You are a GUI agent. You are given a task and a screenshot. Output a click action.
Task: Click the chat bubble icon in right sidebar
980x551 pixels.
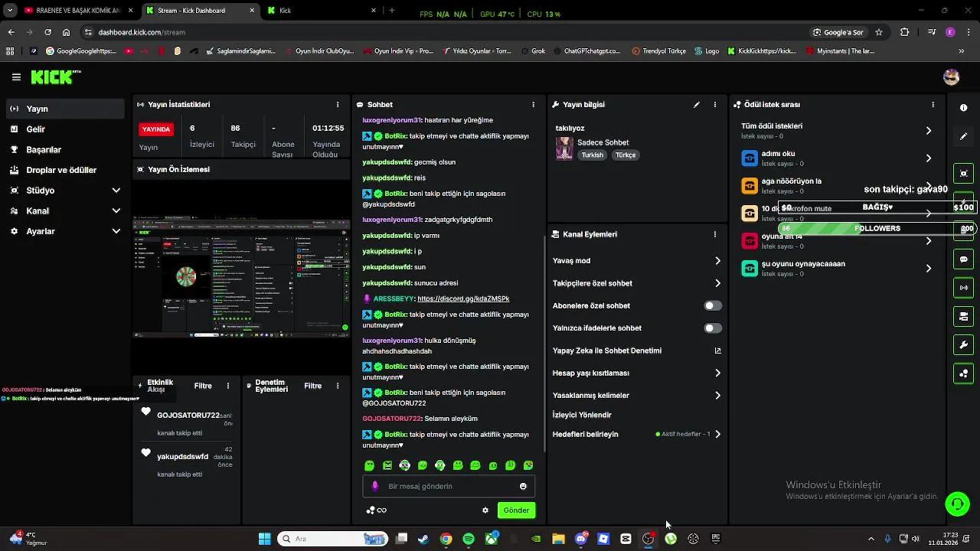[964, 259]
